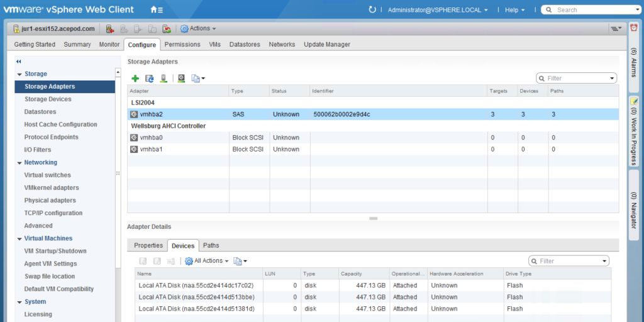Switch to the Monitor tab

point(109,45)
